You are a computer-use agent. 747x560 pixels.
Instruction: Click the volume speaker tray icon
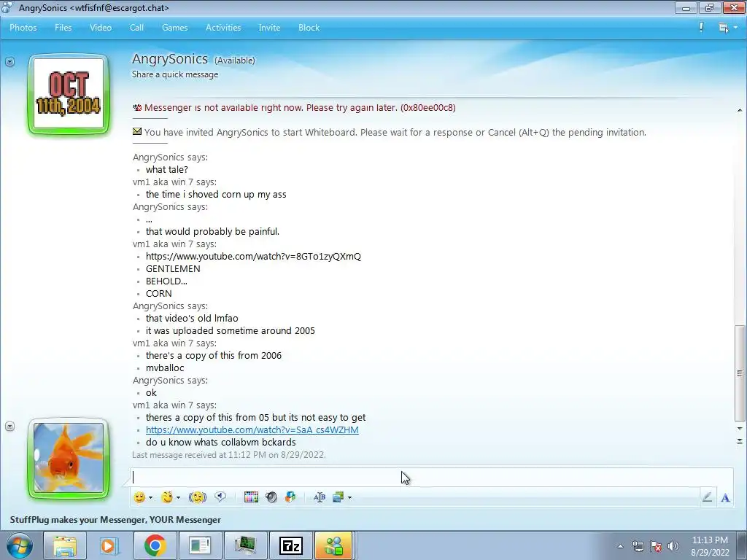(x=673, y=546)
